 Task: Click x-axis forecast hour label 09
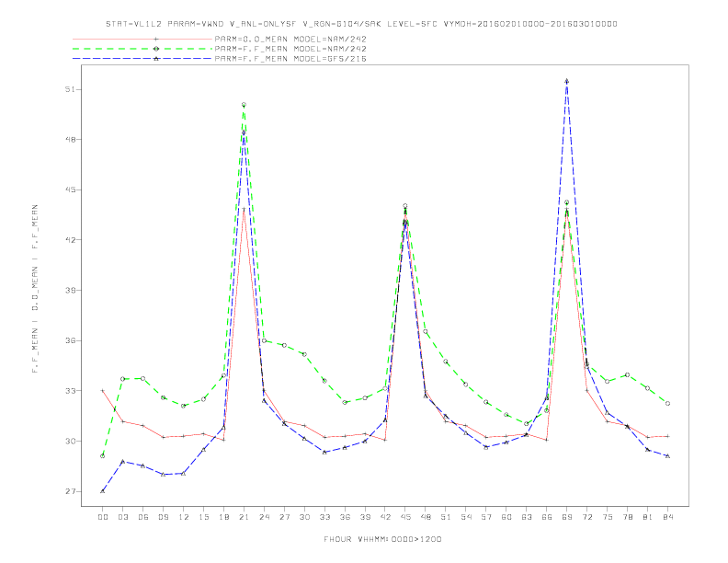tap(163, 517)
